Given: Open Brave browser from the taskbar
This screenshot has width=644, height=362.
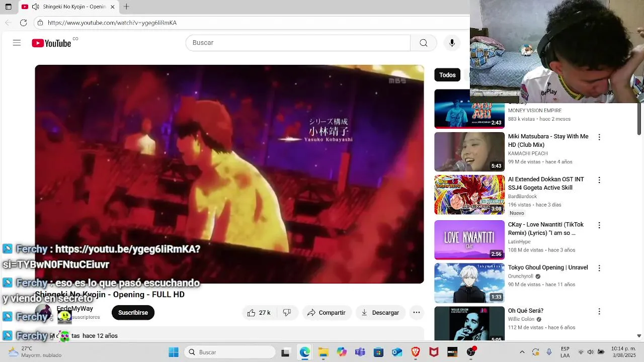Looking at the screenshot, I should point(416,352).
